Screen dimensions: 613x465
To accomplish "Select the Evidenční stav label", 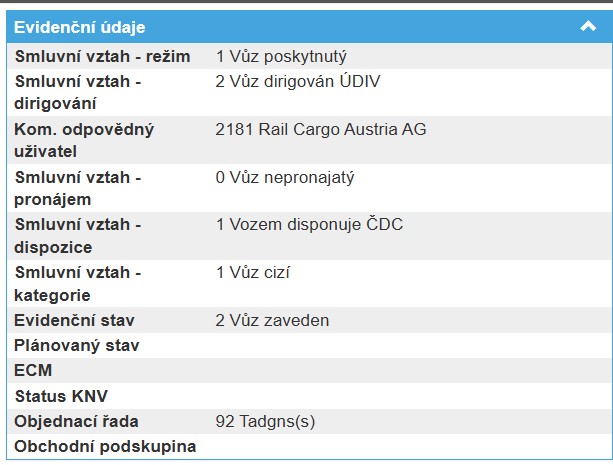I will (75, 321).
